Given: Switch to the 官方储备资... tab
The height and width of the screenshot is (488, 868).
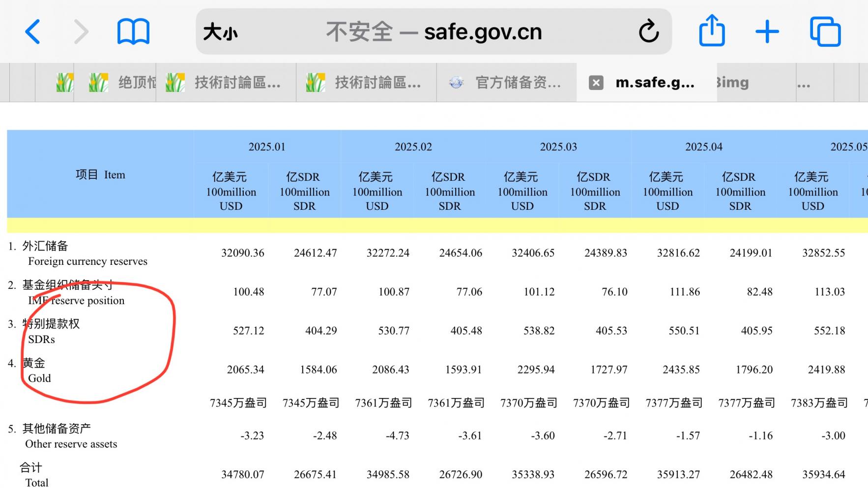Looking at the screenshot, I should coord(506,83).
